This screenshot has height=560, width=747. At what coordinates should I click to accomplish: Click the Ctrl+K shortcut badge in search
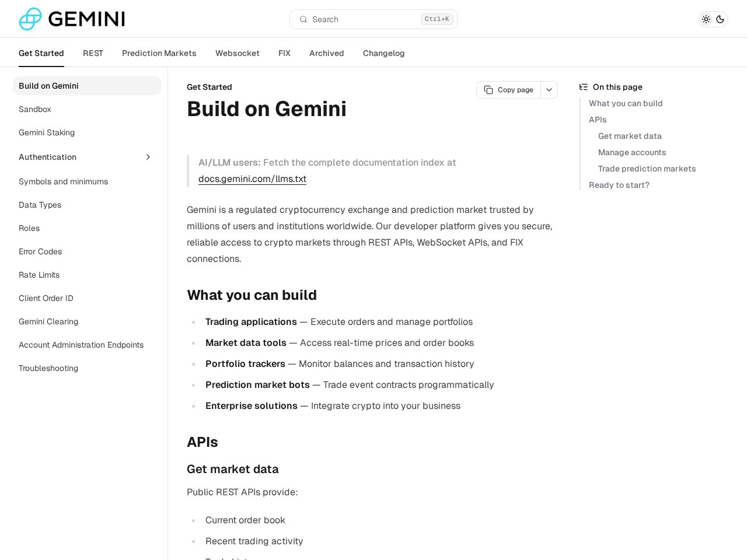[437, 19]
